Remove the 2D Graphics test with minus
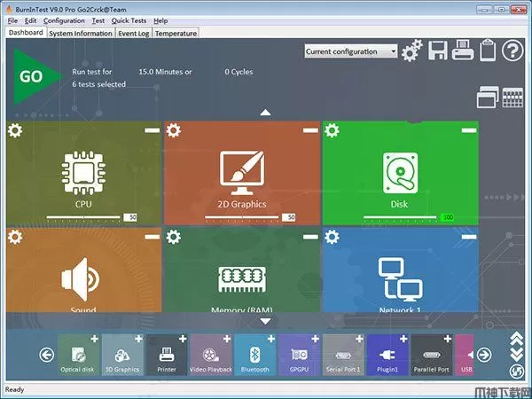This screenshot has width=532, height=399. click(x=309, y=130)
